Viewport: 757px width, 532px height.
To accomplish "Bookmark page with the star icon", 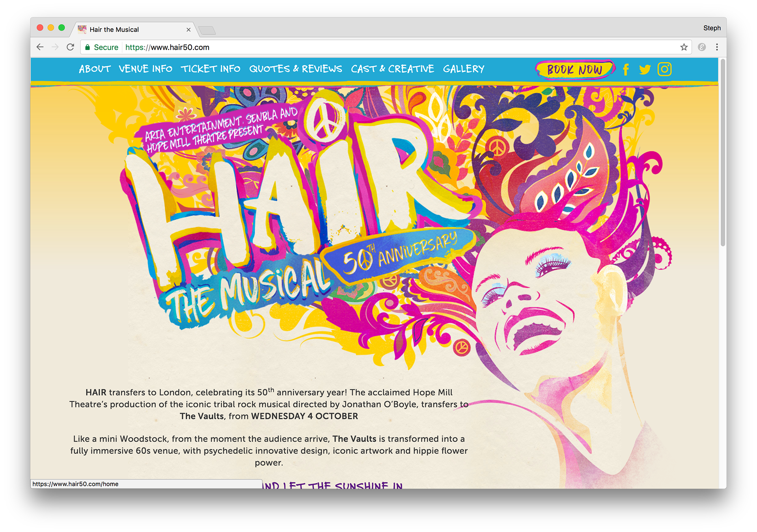I will [684, 47].
